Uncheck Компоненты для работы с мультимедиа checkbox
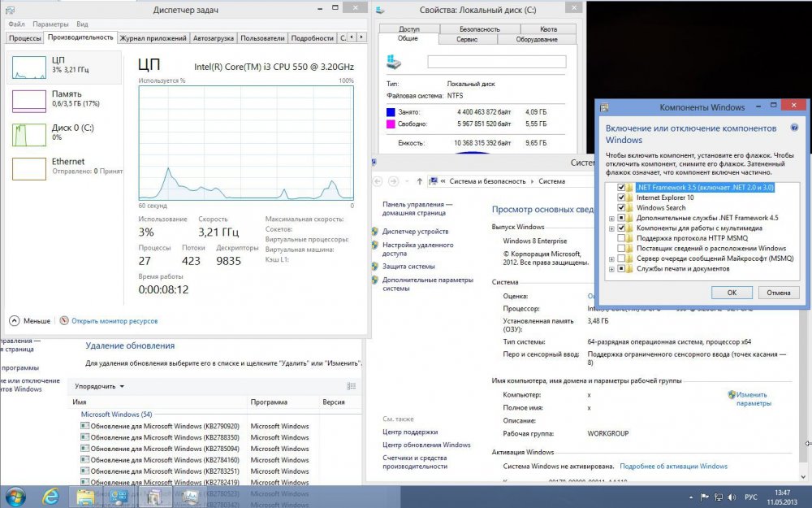 [x=621, y=228]
